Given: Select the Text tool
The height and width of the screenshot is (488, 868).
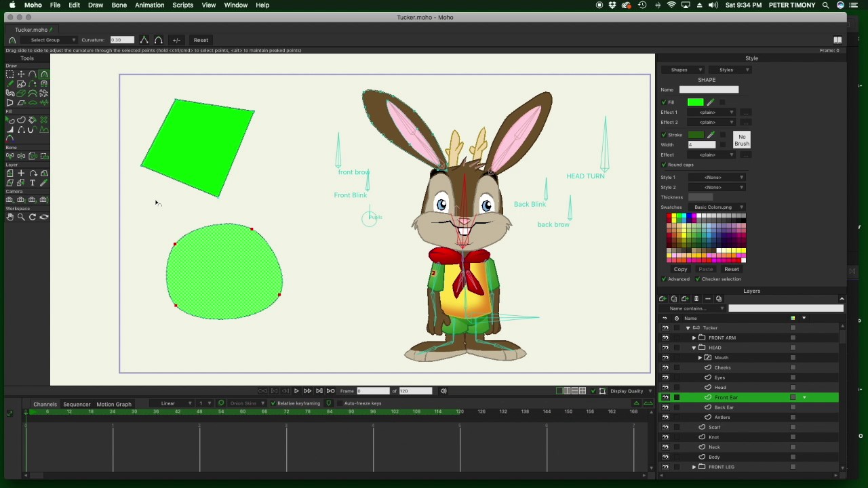Looking at the screenshot, I should (33, 183).
